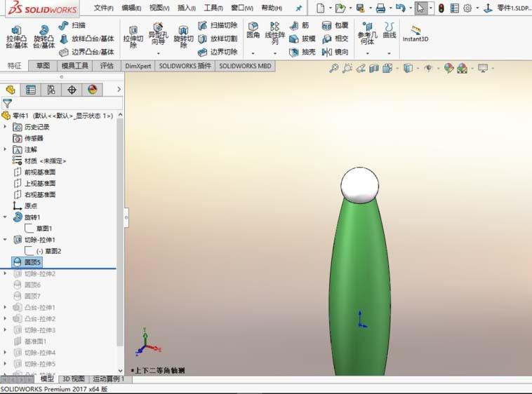Viewport: 532px width, 394px height.
Task: Open the Options gear icon
Action: [x=467, y=8]
